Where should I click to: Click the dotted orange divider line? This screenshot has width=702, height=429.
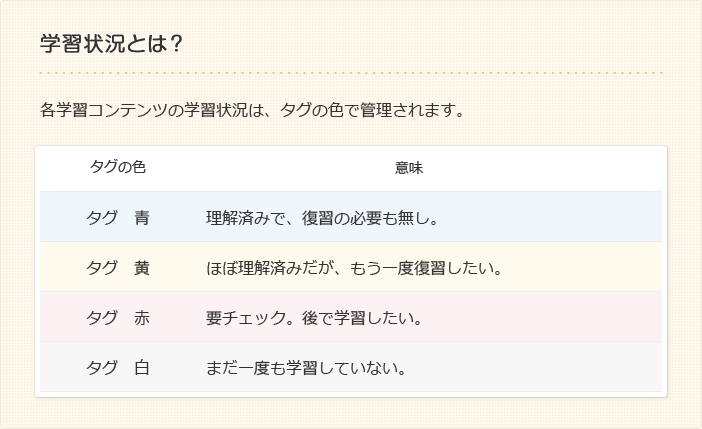pos(351,73)
